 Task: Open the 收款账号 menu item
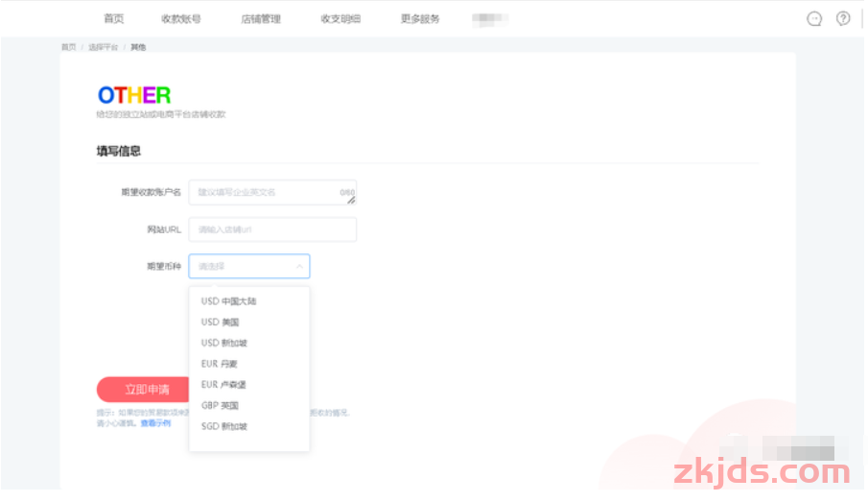pos(181,19)
